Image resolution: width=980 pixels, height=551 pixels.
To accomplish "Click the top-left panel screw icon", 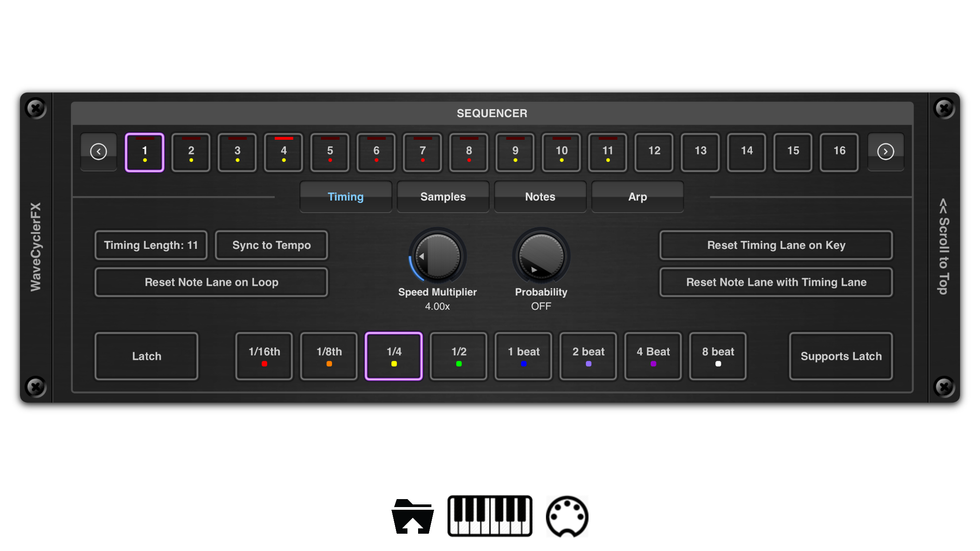I will (36, 108).
